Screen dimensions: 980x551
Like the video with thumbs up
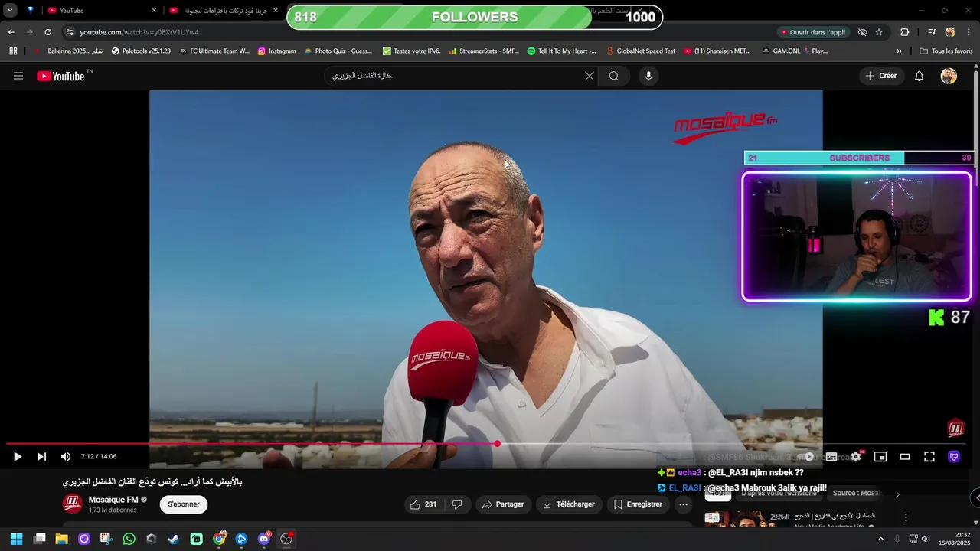pyautogui.click(x=423, y=504)
